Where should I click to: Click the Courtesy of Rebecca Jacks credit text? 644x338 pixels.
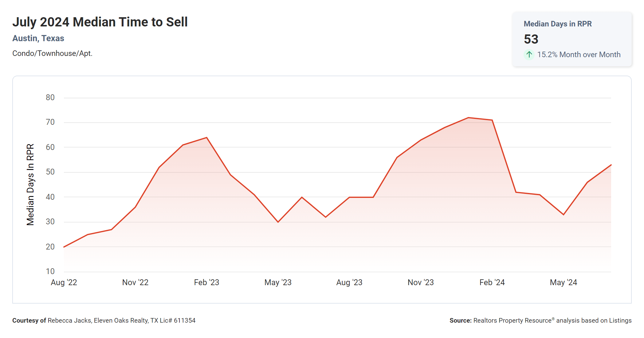(104, 320)
